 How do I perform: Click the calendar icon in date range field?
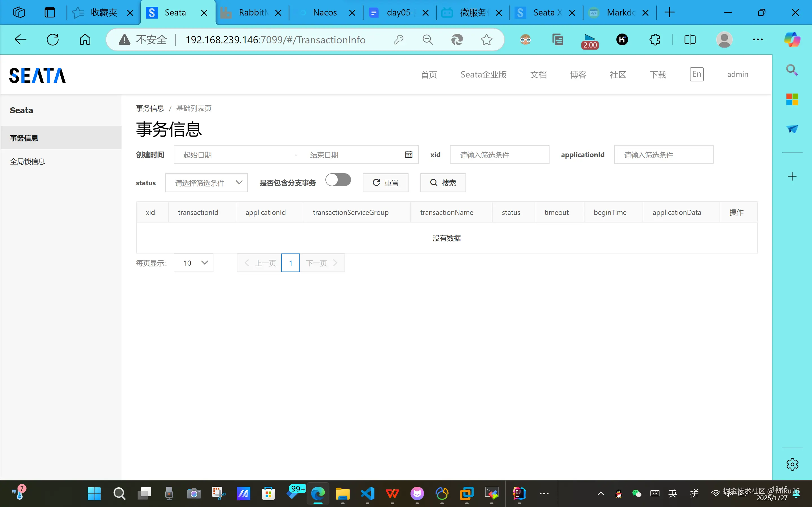408,155
